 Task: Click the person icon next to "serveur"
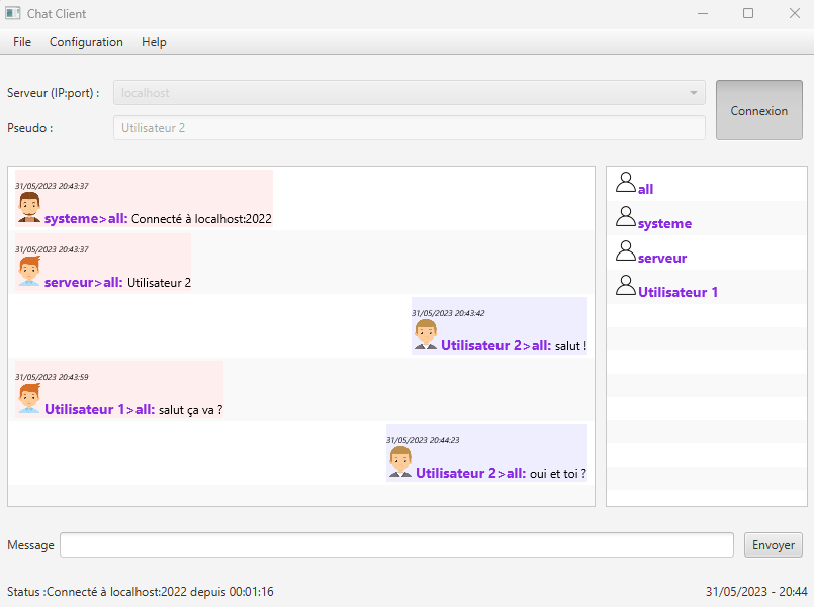tap(626, 252)
